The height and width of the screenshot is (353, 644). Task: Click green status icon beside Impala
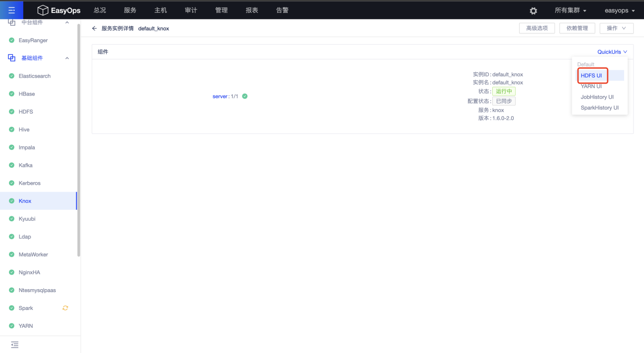[x=11, y=147]
